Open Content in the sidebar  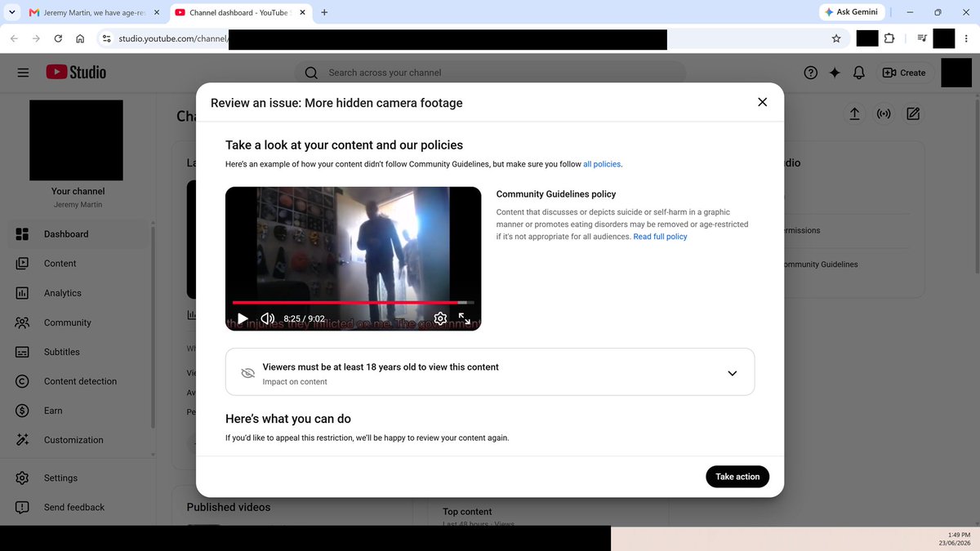[x=78, y=264]
